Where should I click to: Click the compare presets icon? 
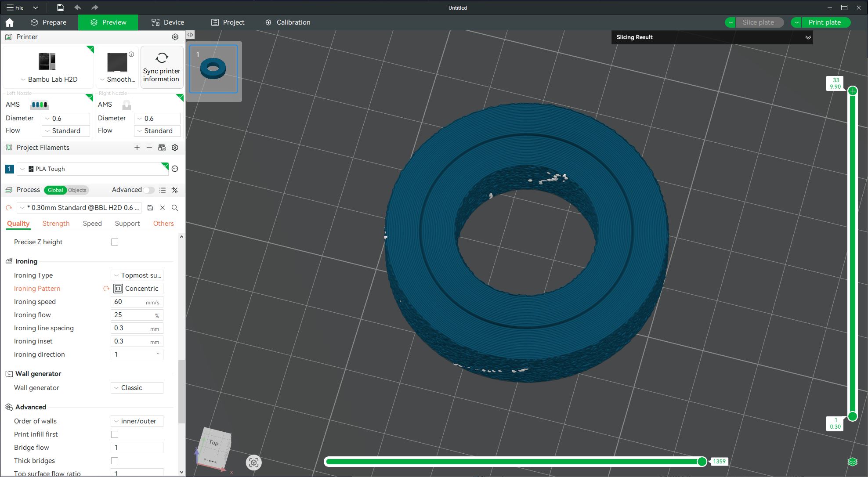click(175, 190)
